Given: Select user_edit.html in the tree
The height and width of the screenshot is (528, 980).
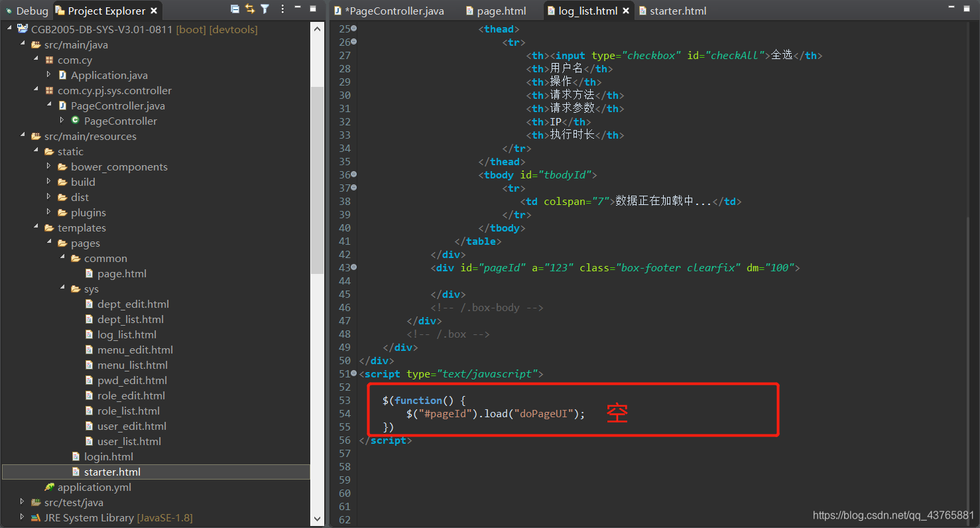Looking at the screenshot, I should [x=132, y=426].
